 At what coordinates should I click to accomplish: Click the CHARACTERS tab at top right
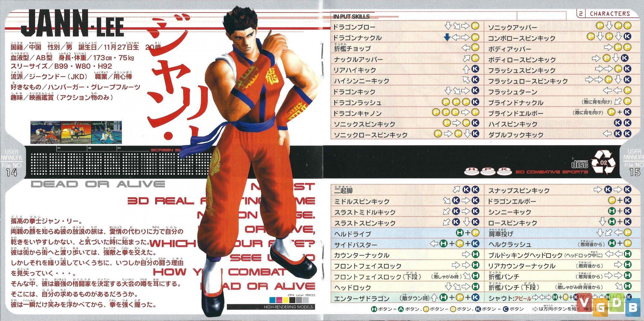tap(610, 14)
